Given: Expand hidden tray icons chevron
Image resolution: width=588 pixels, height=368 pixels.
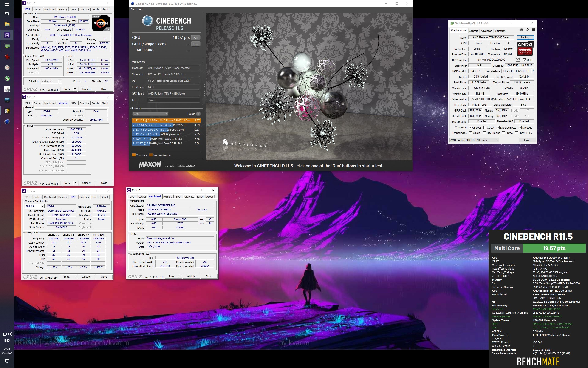Looking at the screenshot, I should click(x=10, y=328).
